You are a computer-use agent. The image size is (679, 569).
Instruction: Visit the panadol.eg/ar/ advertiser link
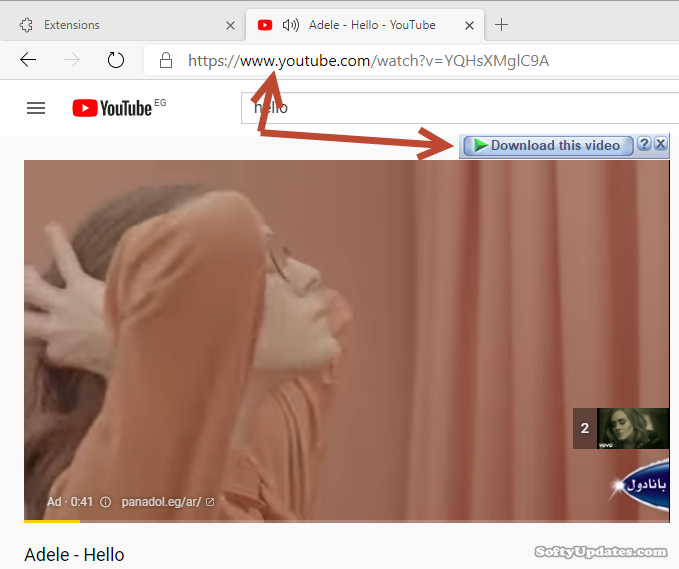(x=167, y=502)
